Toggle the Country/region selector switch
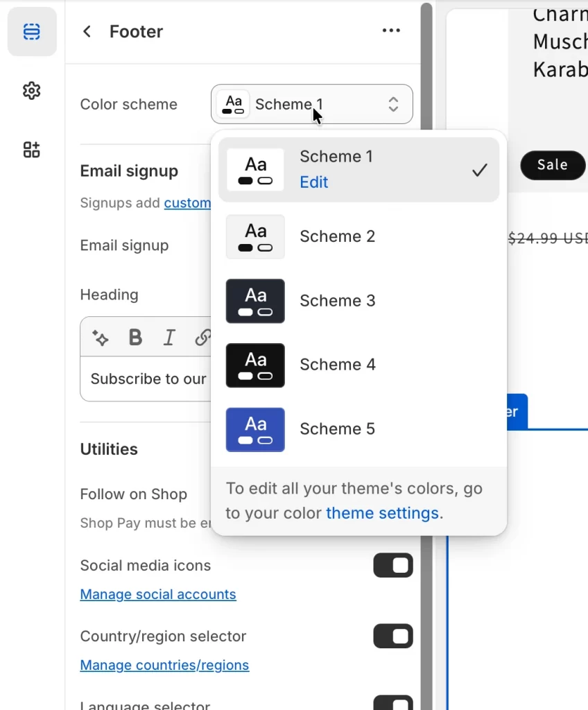This screenshot has width=588, height=710. click(392, 637)
